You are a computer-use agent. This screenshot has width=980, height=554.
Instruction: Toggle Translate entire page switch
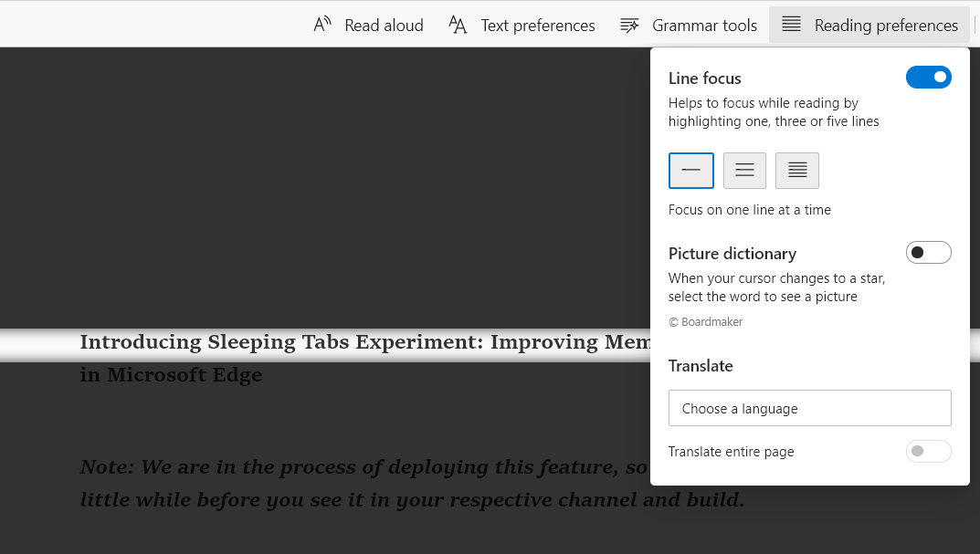[x=928, y=451]
